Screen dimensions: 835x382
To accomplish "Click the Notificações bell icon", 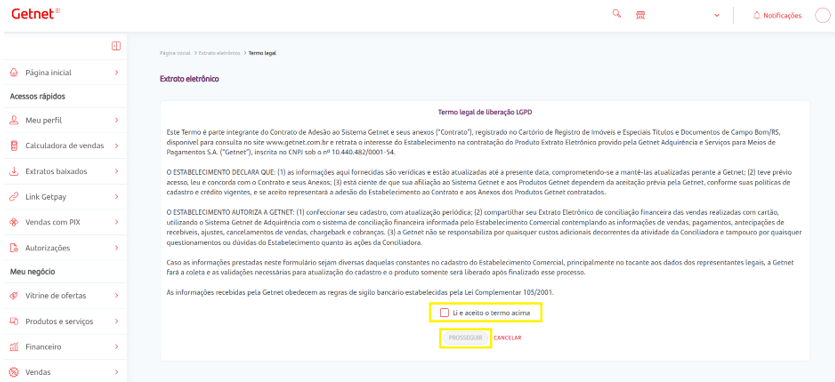I will click(757, 15).
